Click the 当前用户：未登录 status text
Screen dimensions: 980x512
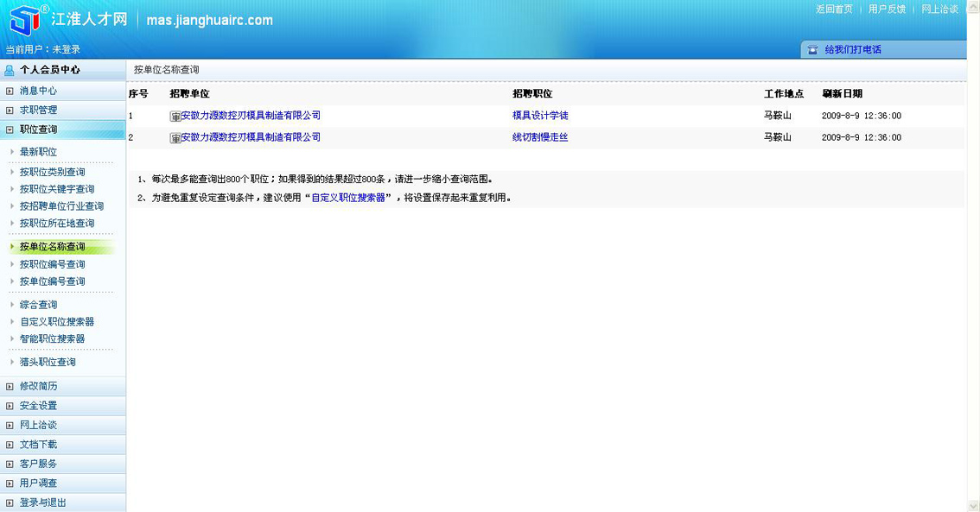(43, 49)
